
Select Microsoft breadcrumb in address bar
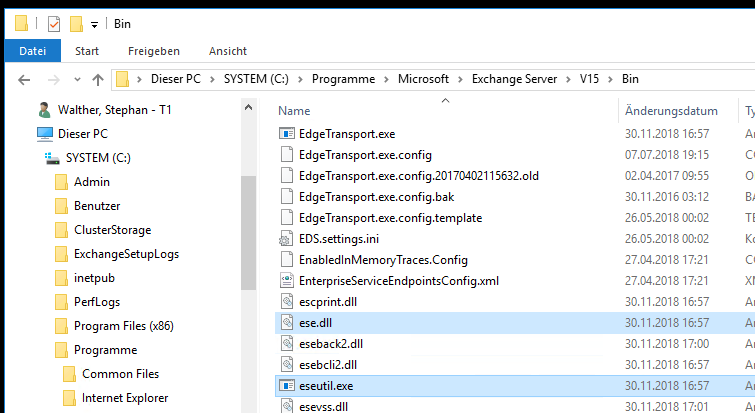(x=423, y=79)
